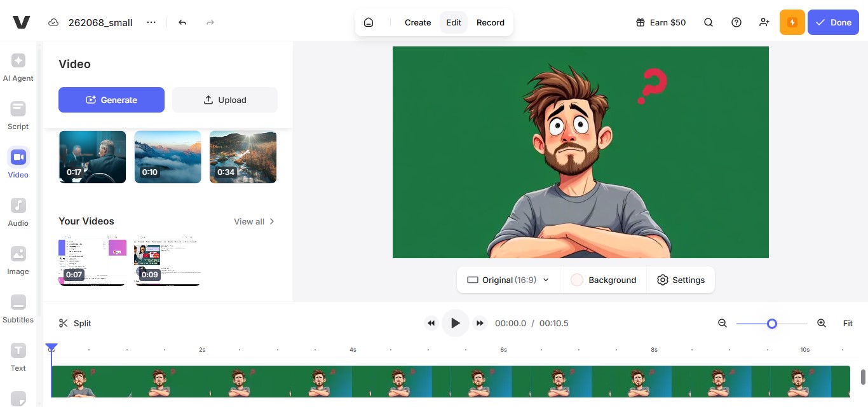The width and height of the screenshot is (868, 407).
Task: Click Fit to resize the timeline zoom
Action: [x=848, y=323]
